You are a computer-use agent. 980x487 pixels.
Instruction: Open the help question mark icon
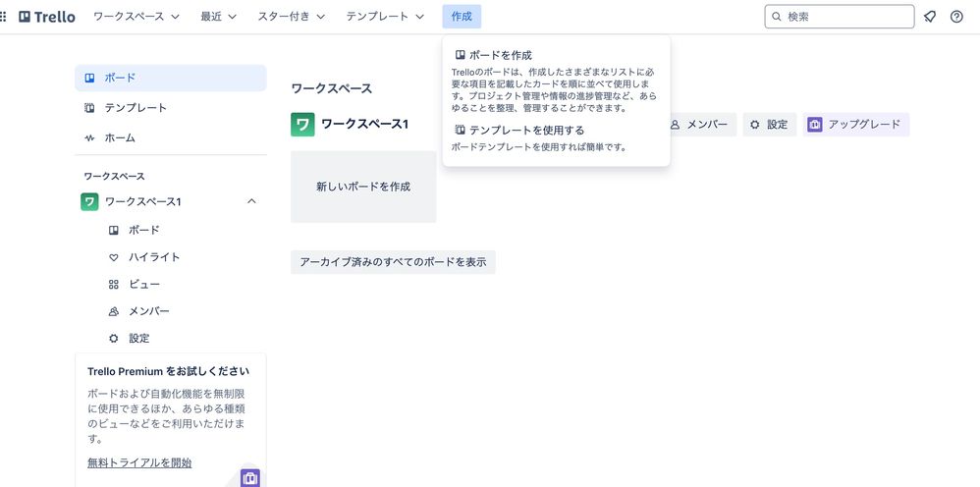tap(956, 17)
